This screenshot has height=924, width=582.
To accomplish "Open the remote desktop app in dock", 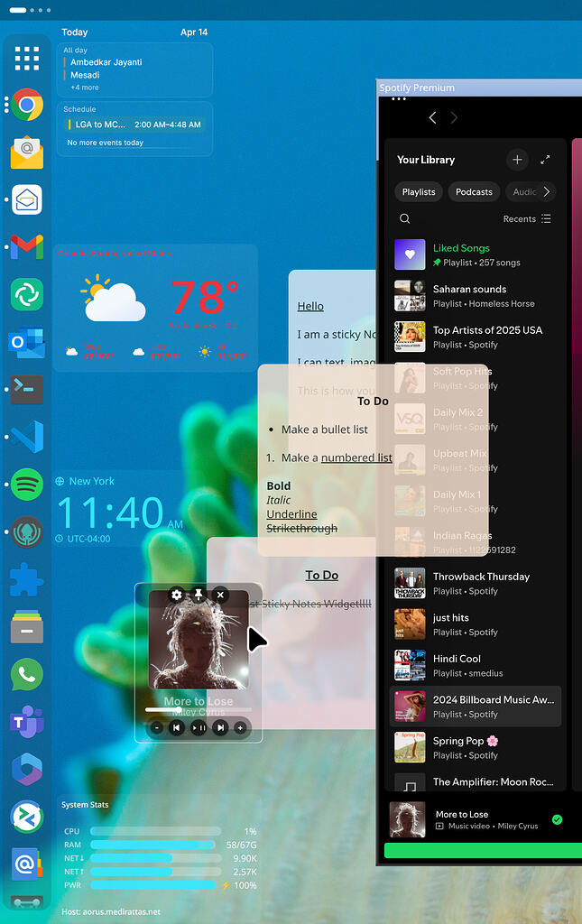I will [x=27, y=817].
